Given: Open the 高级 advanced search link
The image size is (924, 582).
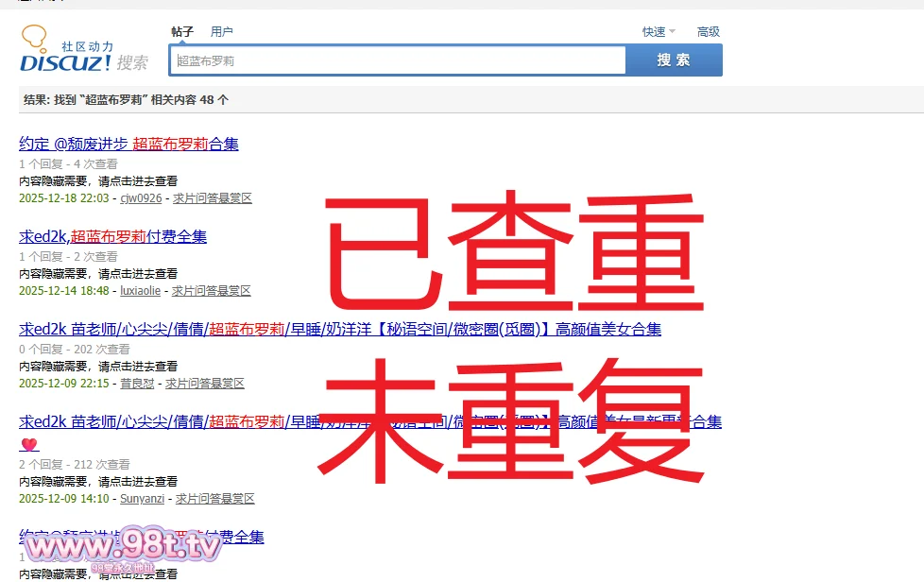Looking at the screenshot, I should [709, 31].
